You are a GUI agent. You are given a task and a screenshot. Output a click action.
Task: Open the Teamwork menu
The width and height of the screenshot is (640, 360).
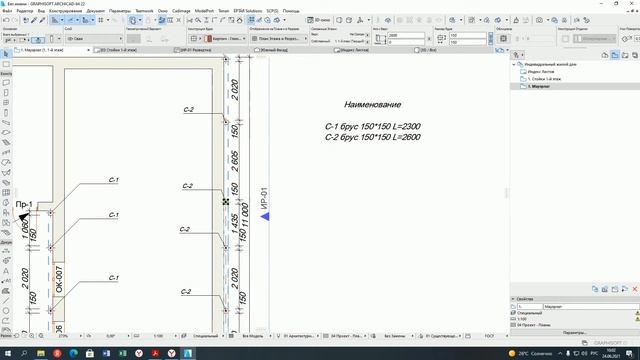[144, 11]
